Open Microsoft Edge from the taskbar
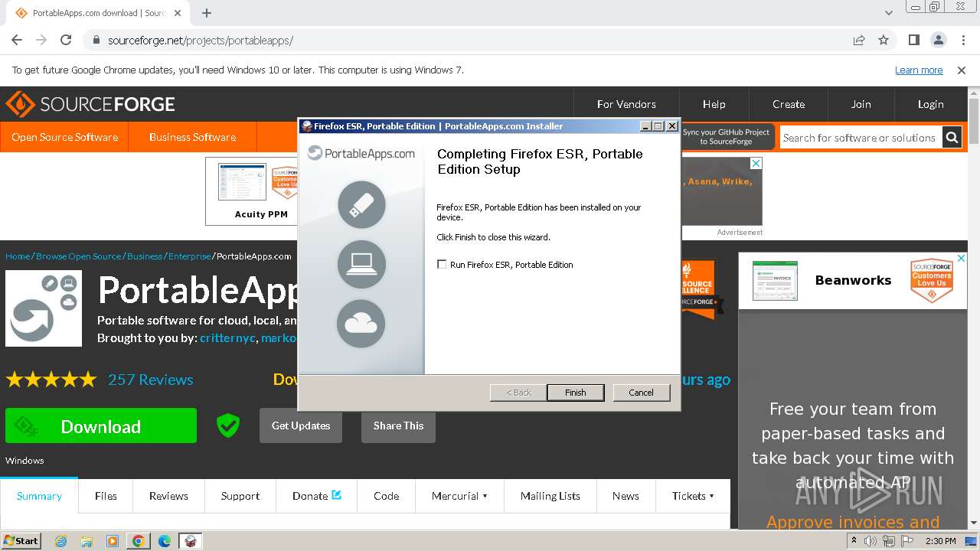The width and height of the screenshot is (980, 551). coord(165,541)
